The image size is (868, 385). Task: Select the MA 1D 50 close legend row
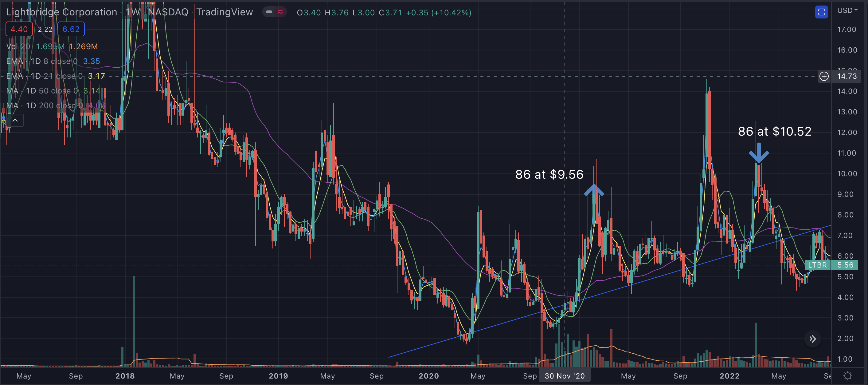[x=53, y=91]
